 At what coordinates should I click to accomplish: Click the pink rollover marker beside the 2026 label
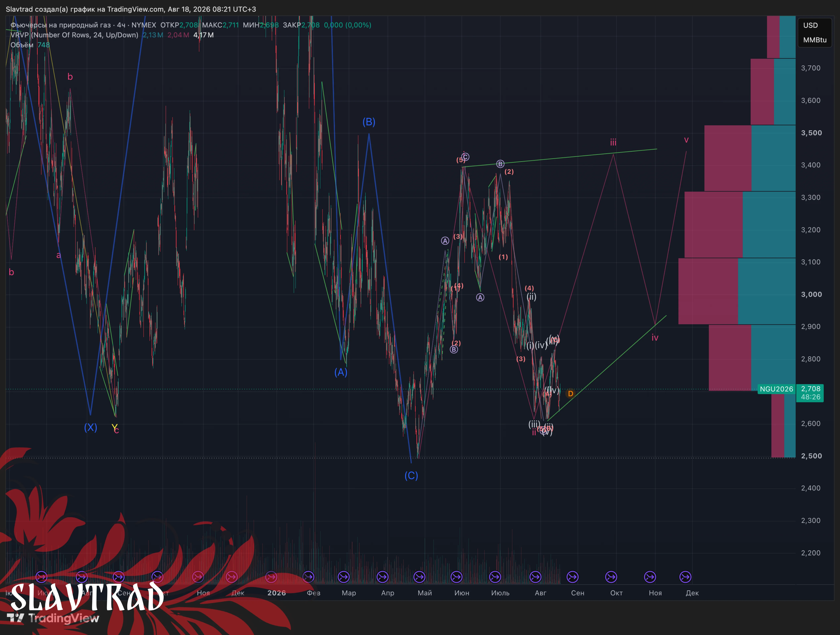(271, 577)
